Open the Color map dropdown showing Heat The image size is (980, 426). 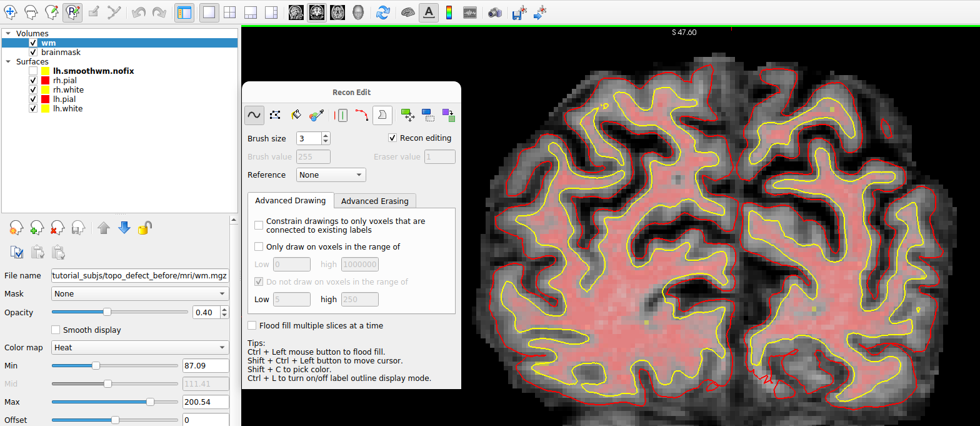pos(140,347)
